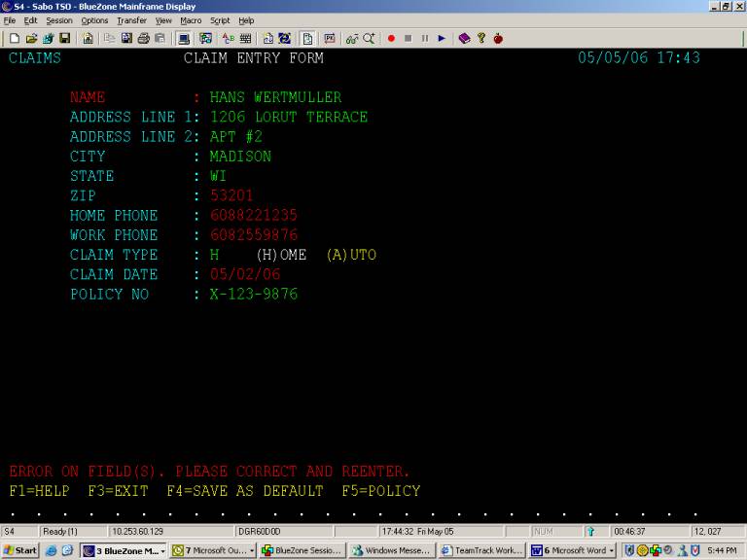The height and width of the screenshot is (560, 747).
Task: Click the WORK PHONE field value
Action: 254,234
